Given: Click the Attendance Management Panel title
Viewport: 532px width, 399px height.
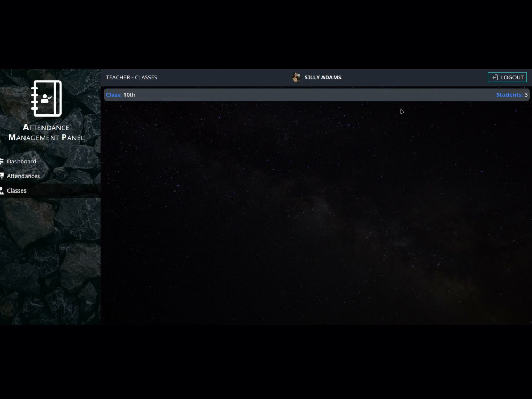Looking at the screenshot, I should (x=46, y=132).
